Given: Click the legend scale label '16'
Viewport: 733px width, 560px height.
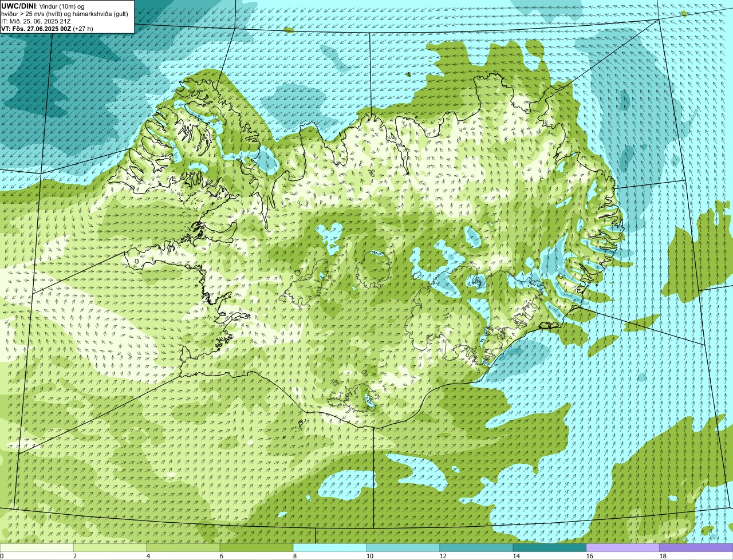Looking at the screenshot, I should tap(590, 556).
